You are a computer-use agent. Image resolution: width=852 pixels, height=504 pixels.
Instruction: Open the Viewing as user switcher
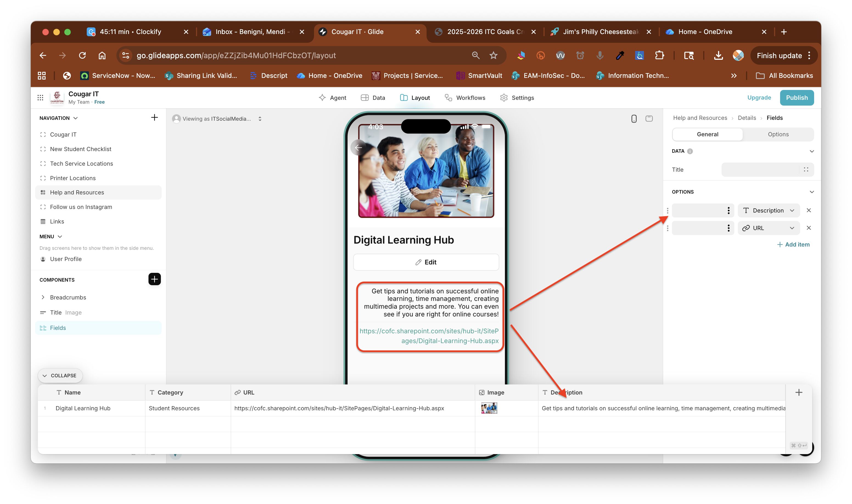[217, 118]
